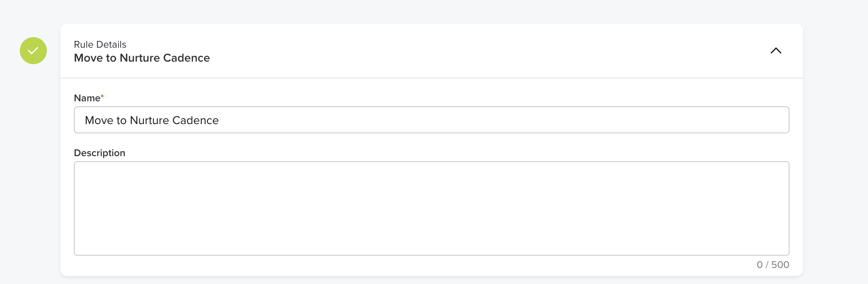Image resolution: width=868 pixels, height=284 pixels.
Task: Click the word 'Rule' in header label
Action: tap(84, 44)
